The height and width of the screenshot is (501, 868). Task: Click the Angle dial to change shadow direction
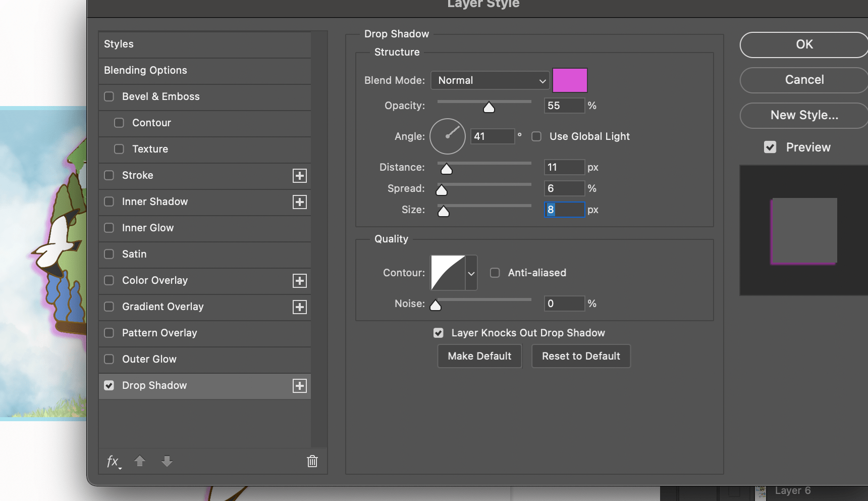pyautogui.click(x=448, y=136)
